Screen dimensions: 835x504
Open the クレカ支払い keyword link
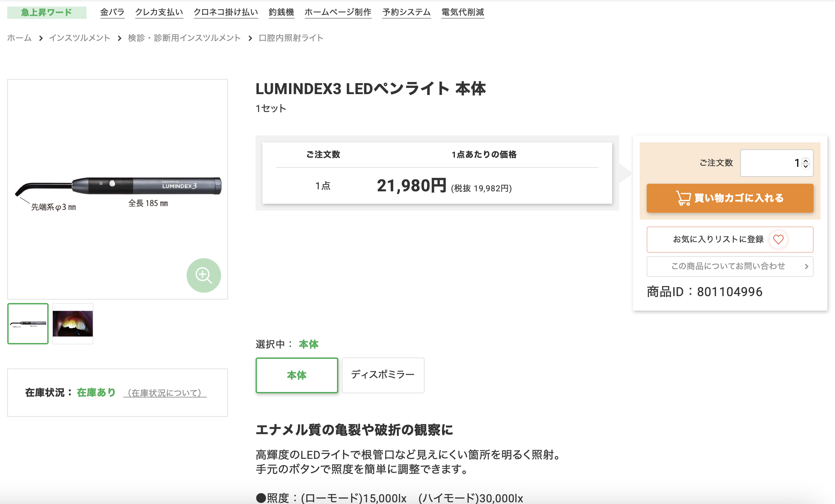[x=159, y=12]
